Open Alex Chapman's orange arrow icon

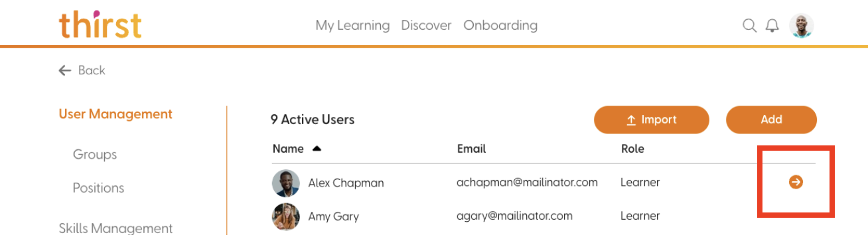796,182
